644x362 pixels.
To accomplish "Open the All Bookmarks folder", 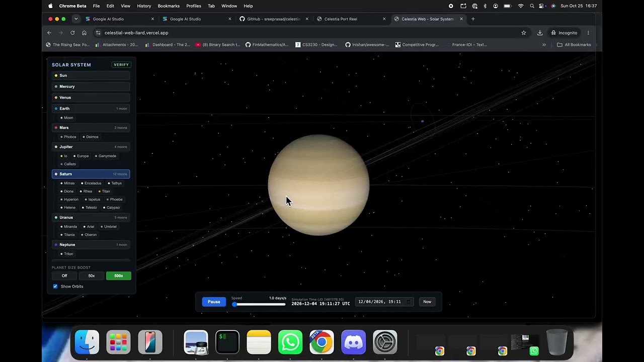I will pyautogui.click(x=574, y=45).
